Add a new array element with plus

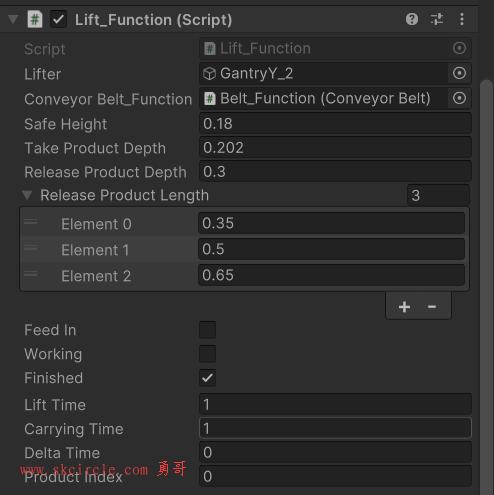pyautogui.click(x=404, y=307)
